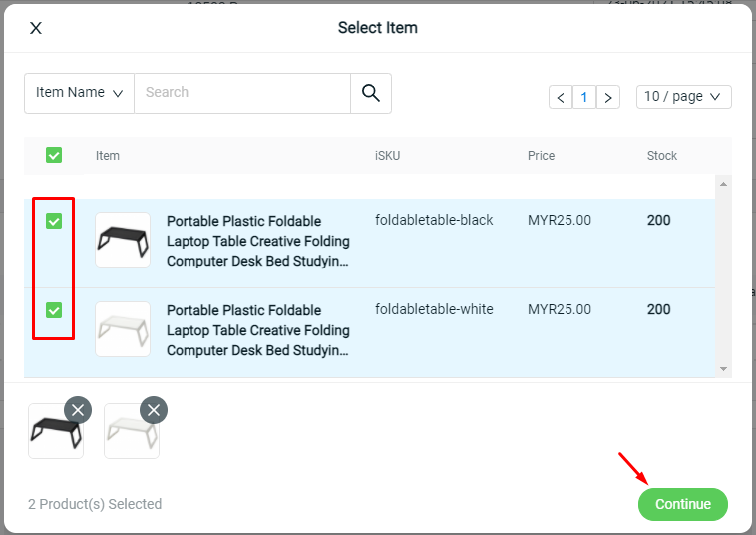Click scrollbar down arrow in item list
Screen dimensions: 756x535
coord(723,369)
